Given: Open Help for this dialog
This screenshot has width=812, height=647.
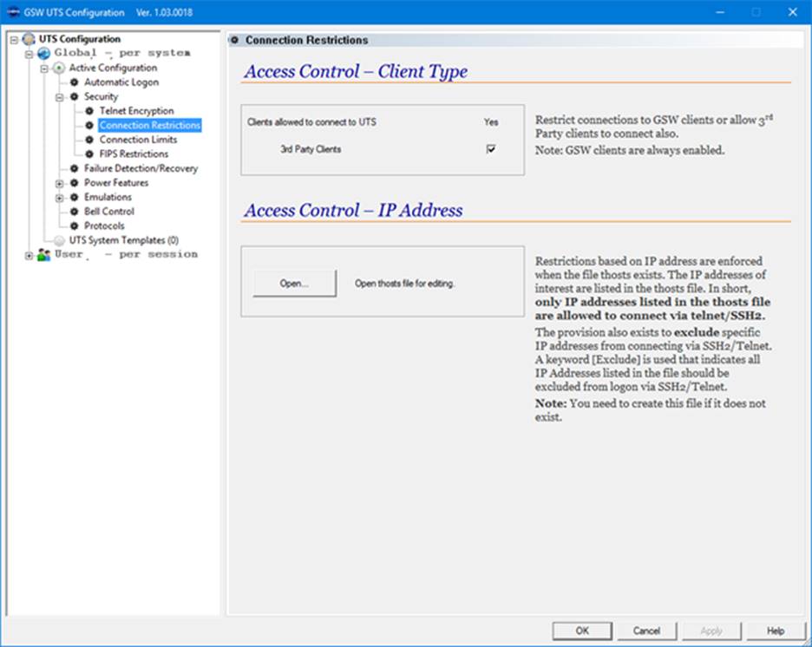Looking at the screenshot, I should 776,631.
